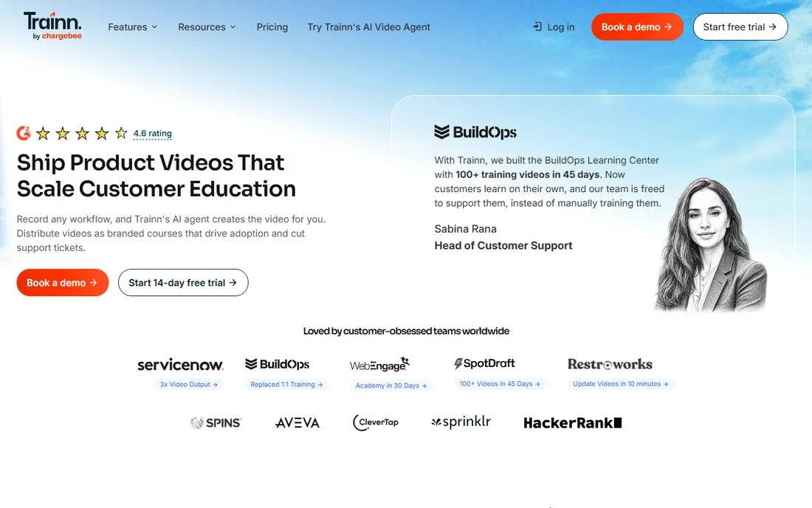
Task: Click Book a demo in header
Action: tap(637, 27)
